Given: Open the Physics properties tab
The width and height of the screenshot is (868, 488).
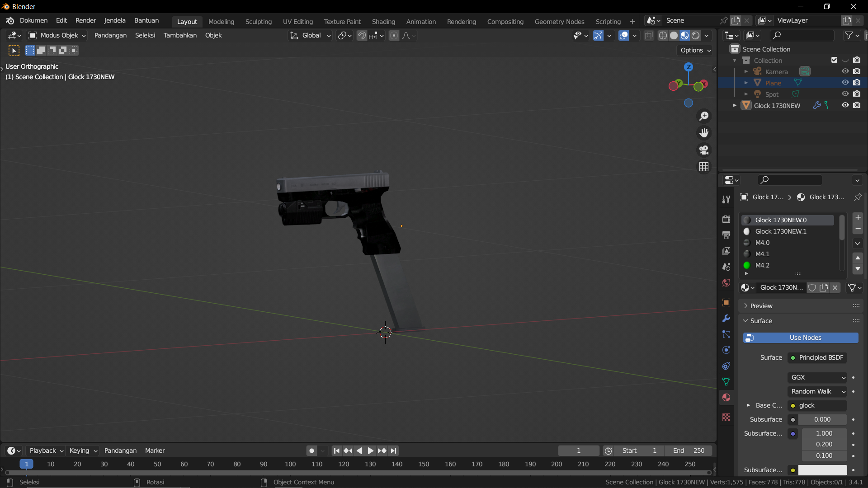Looking at the screenshot, I should click(726, 350).
